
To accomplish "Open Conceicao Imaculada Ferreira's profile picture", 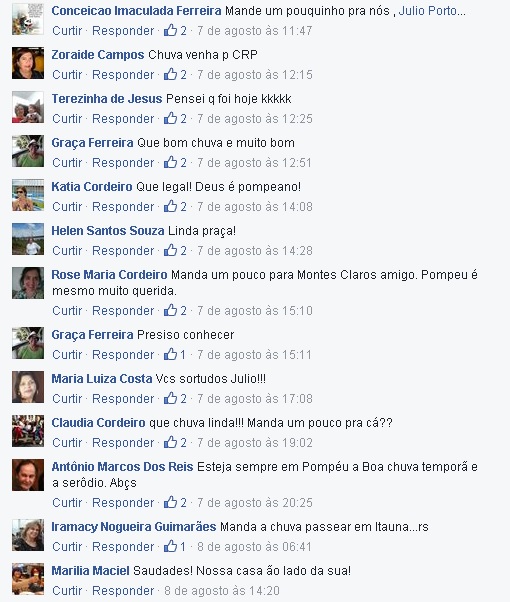I will point(28,19).
